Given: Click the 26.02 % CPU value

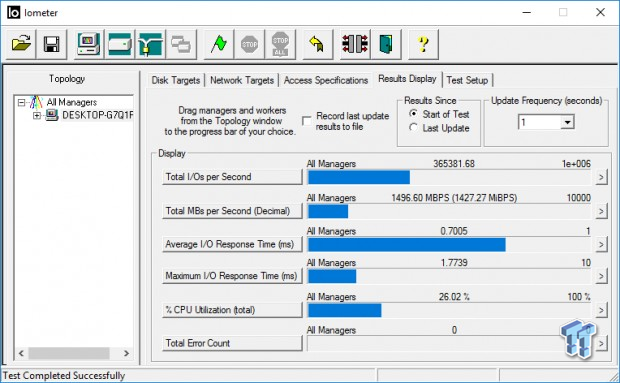Looking at the screenshot, I should pos(454,296).
